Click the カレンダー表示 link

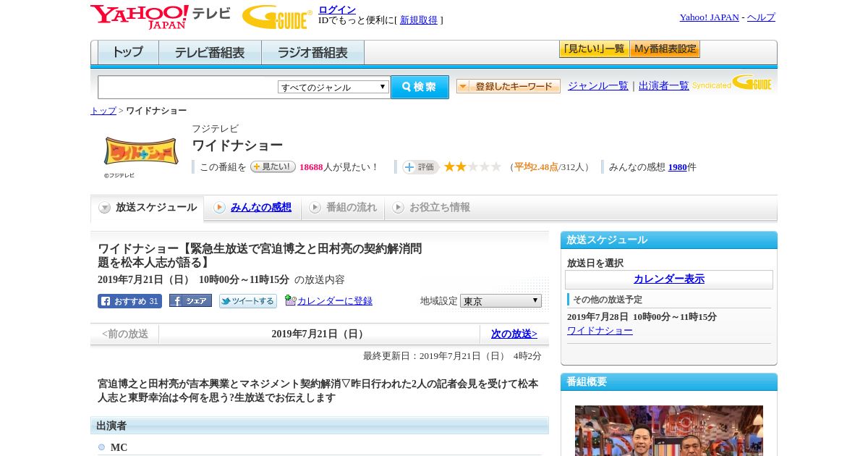click(x=669, y=279)
